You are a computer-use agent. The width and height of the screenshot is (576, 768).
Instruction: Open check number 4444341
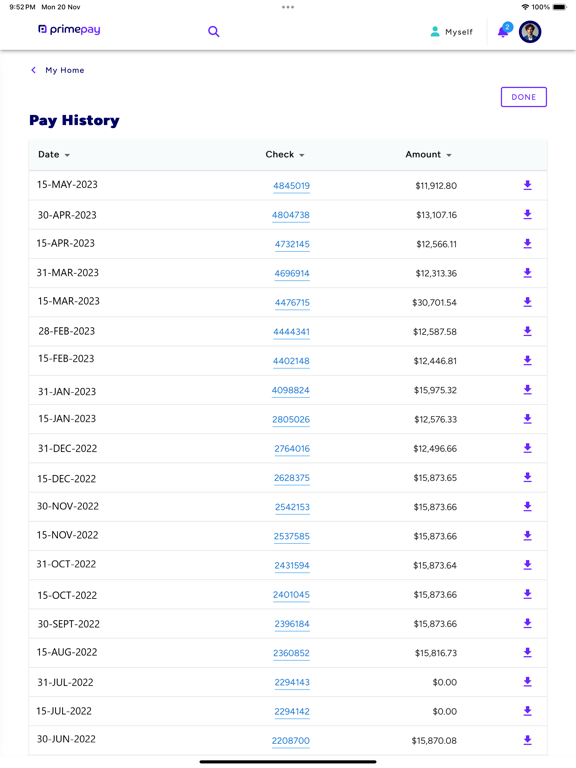tap(291, 332)
